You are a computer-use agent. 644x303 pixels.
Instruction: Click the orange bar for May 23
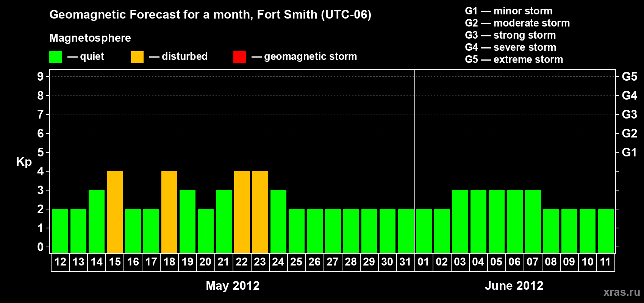(x=260, y=212)
